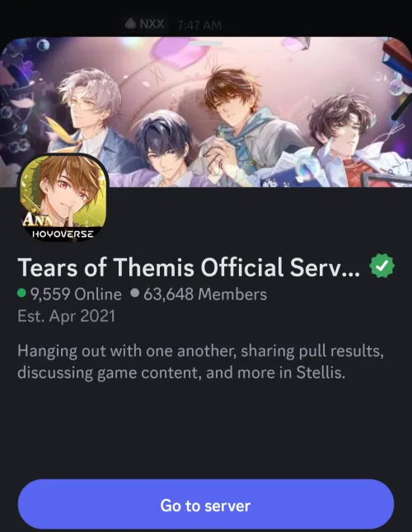Tap the 63,648 Members count
Screen dimensions: 412x532
(205, 294)
